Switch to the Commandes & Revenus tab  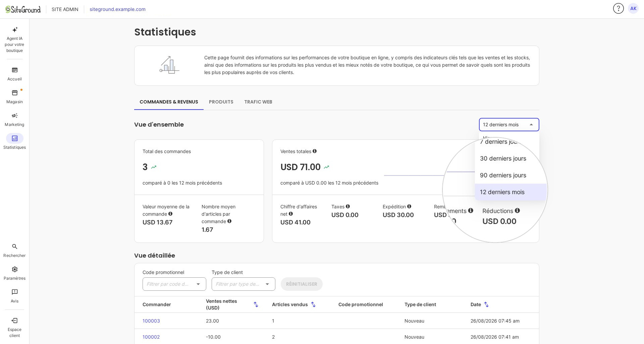[x=169, y=102]
